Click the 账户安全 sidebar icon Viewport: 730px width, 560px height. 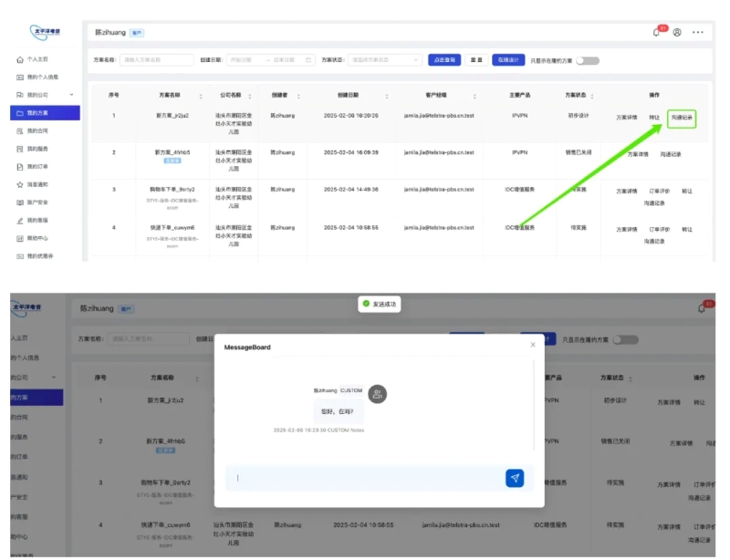20,202
